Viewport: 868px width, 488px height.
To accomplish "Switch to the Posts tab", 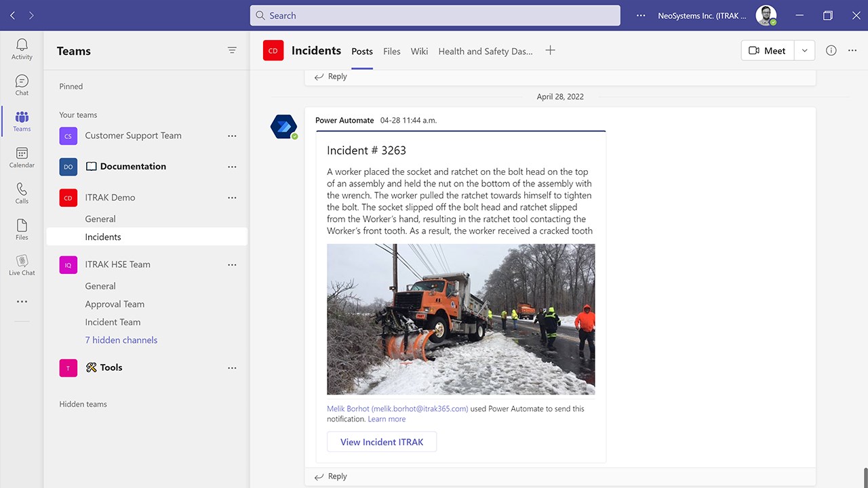I will pyautogui.click(x=362, y=51).
